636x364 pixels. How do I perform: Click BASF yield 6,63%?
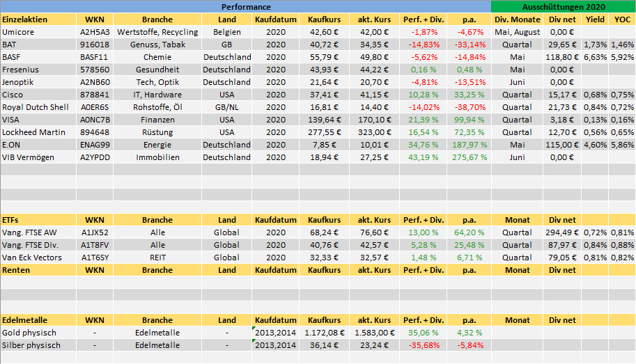595,57
